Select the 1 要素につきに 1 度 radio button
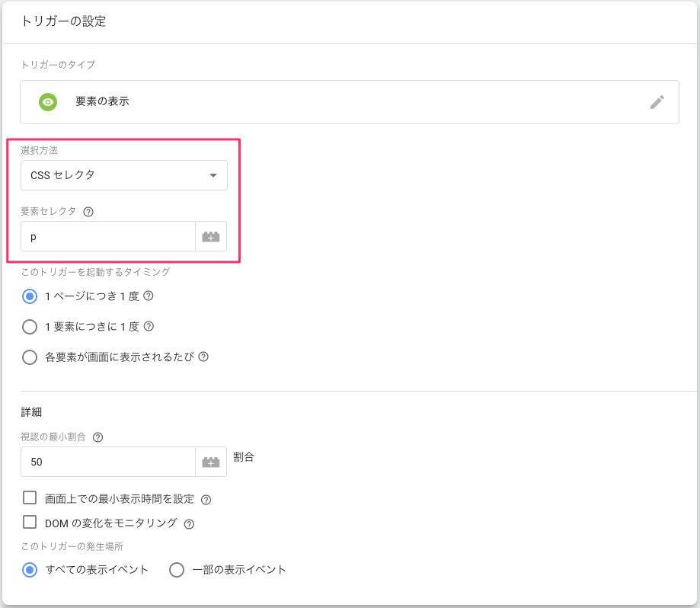Viewport: 700px width, 608px height. click(x=30, y=327)
